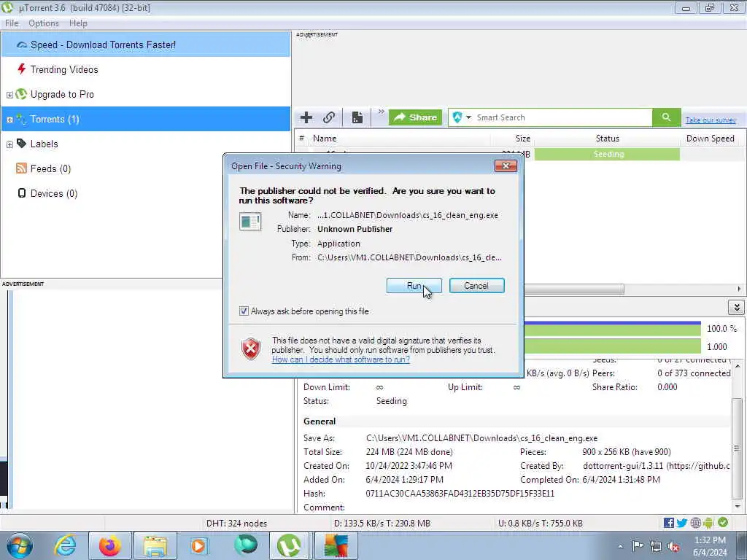This screenshot has width=747, height=560.
Task: Open Firefox from taskbar
Action: (110, 545)
